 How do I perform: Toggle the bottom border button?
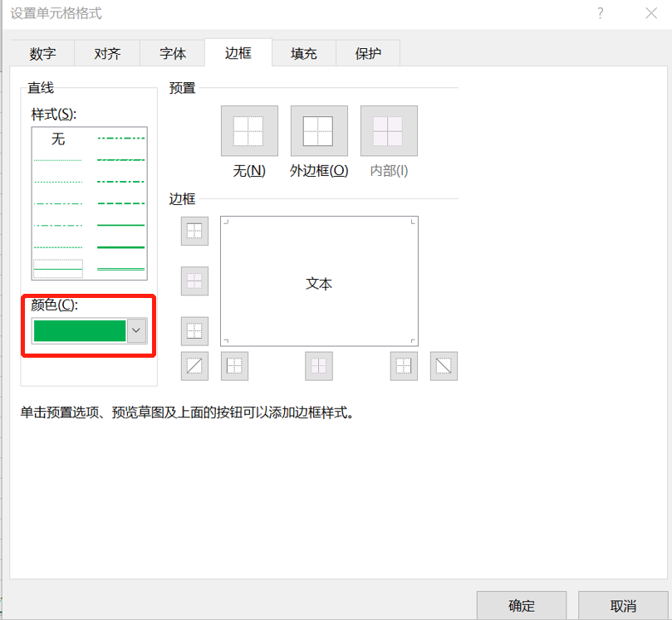click(194, 331)
